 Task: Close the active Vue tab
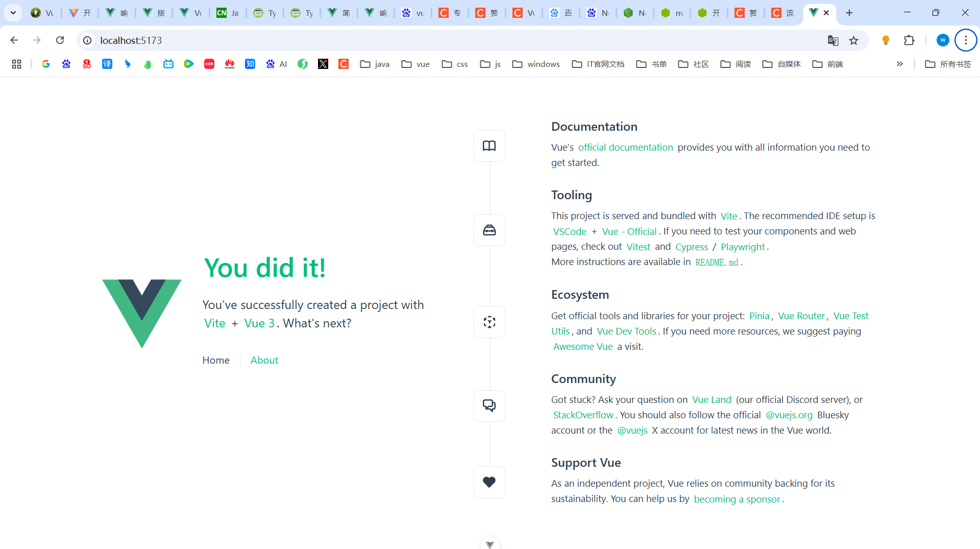tap(826, 13)
